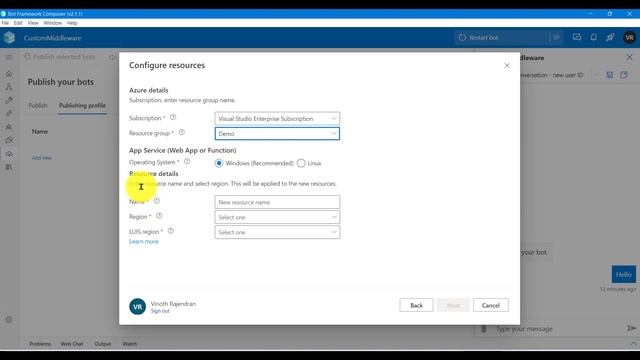Click the New resource name input field
The height and width of the screenshot is (360, 640).
(x=277, y=202)
